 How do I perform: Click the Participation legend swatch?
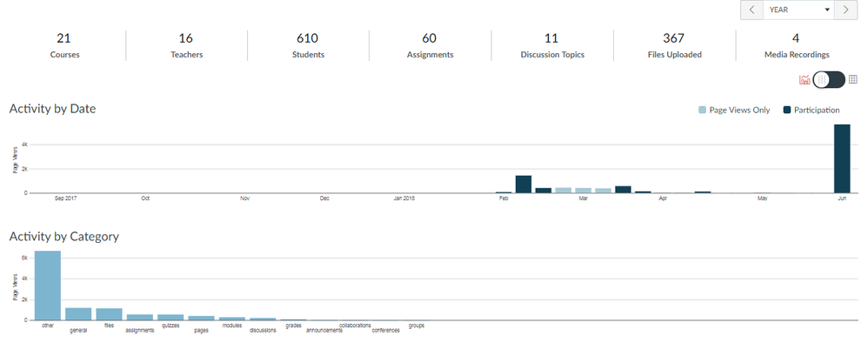pyautogui.click(x=787, y=111)
